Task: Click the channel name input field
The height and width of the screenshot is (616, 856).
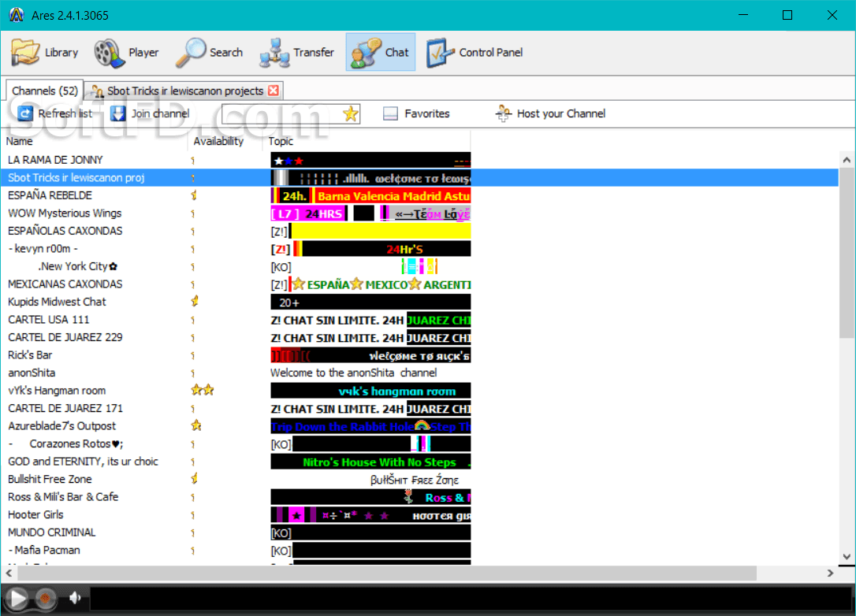Action: pos(282,113)
